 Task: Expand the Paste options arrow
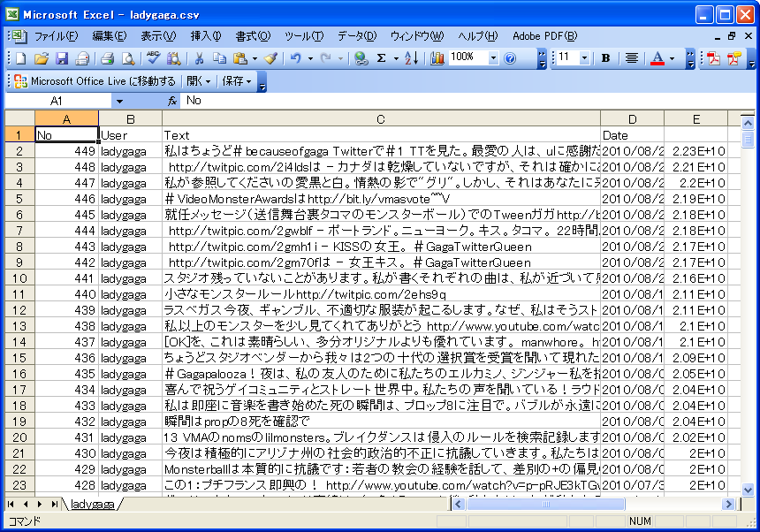[x=255, y=59]
